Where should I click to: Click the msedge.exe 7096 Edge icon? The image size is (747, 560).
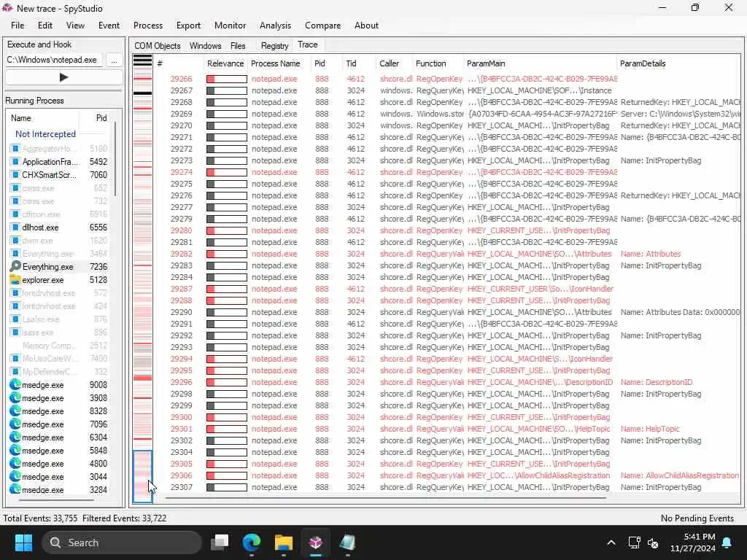15,424
